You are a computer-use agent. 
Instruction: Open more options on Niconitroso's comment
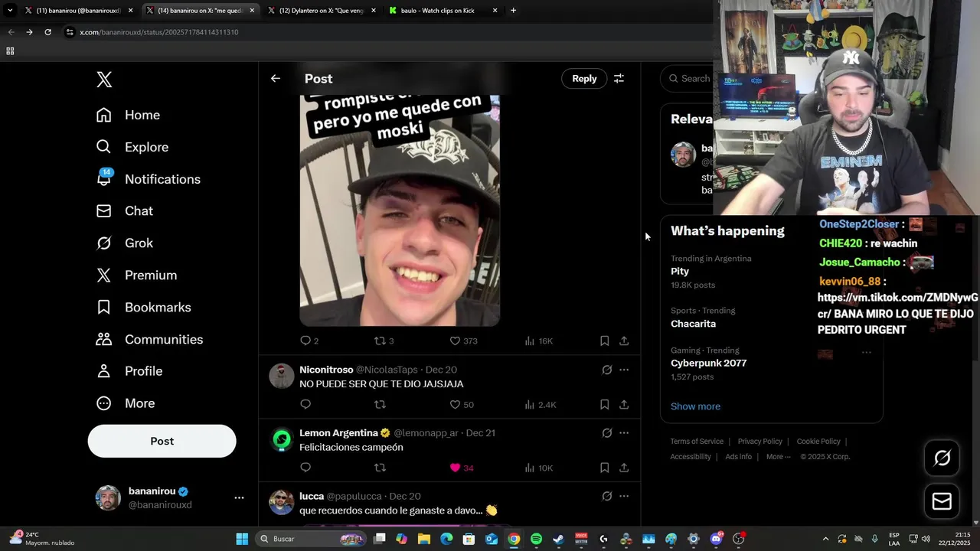pyautogui.click(x=624, y=370)
